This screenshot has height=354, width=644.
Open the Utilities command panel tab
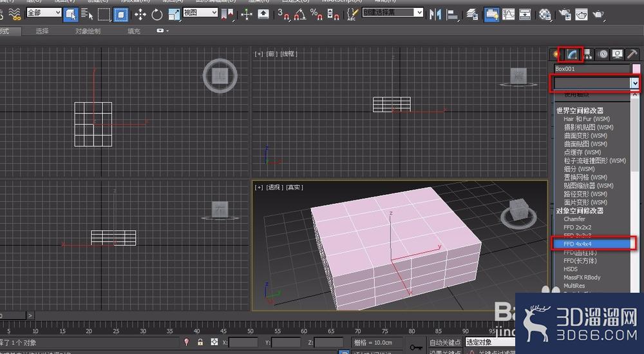click(632, 54)
